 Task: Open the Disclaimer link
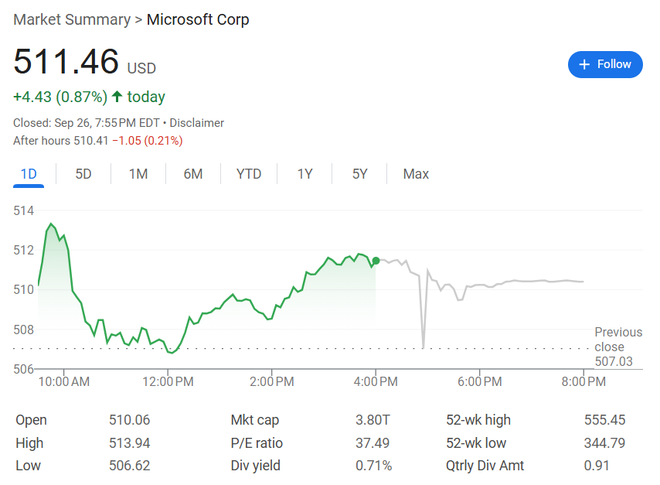point(196,123)
